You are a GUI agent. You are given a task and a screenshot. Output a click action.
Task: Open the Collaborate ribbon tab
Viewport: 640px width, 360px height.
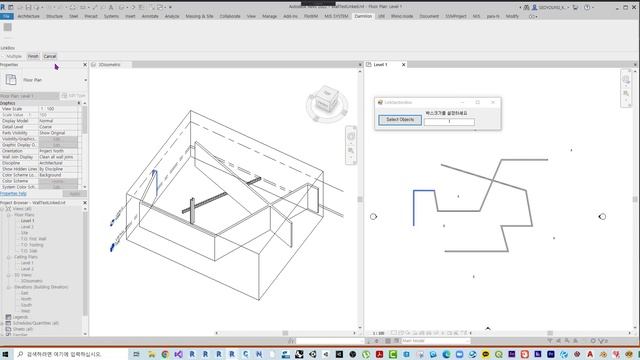[230, 16]
